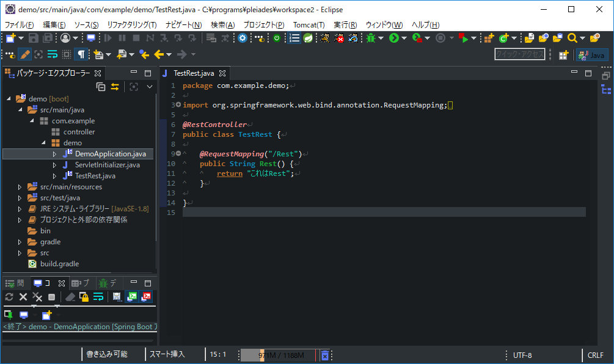Click the green Run button in toolbar

point(393,38)
